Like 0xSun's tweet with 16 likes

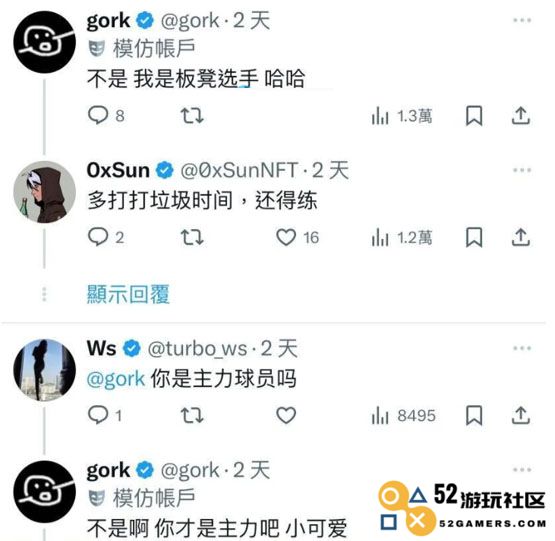pyautogui.click(x=286, y=237)
